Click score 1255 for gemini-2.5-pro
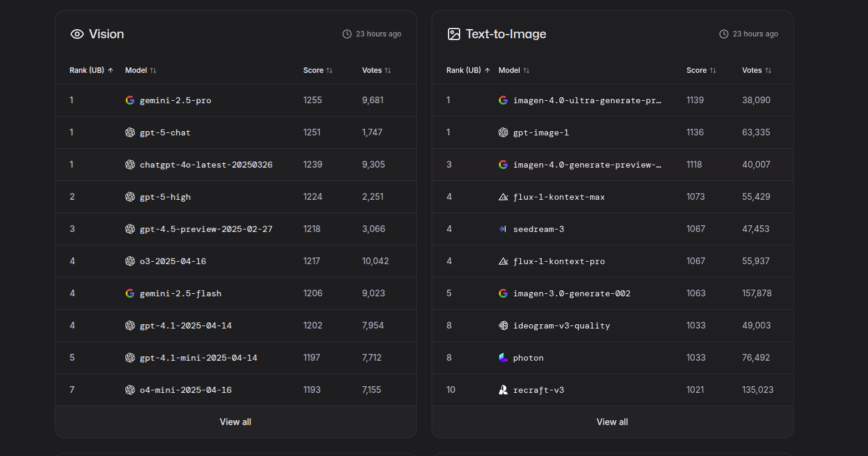868x456 pixels. coord(313,100)
